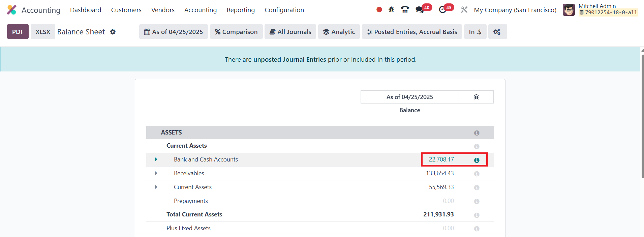
Task: Click the red recording indicator icon
Action: point(379,10)
